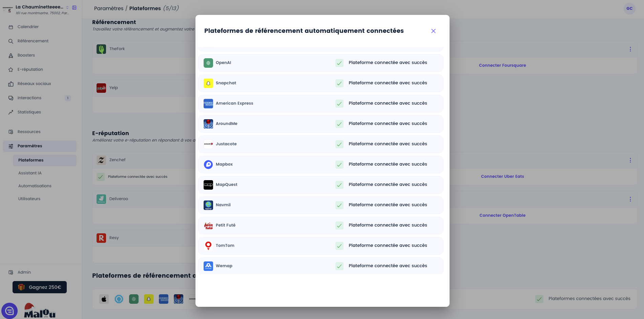
Task: Click the Alexa icon in bottom strip
Action: pos(119,299)
